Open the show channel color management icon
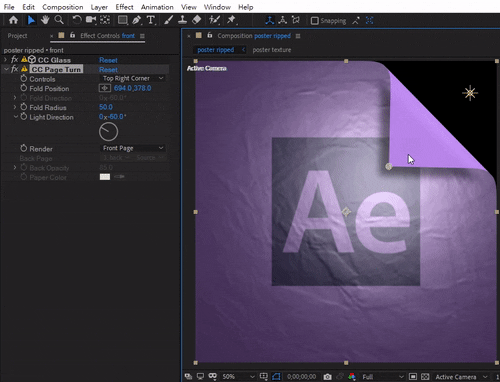This screenshot has width=500, height=382. pos(352,377)
